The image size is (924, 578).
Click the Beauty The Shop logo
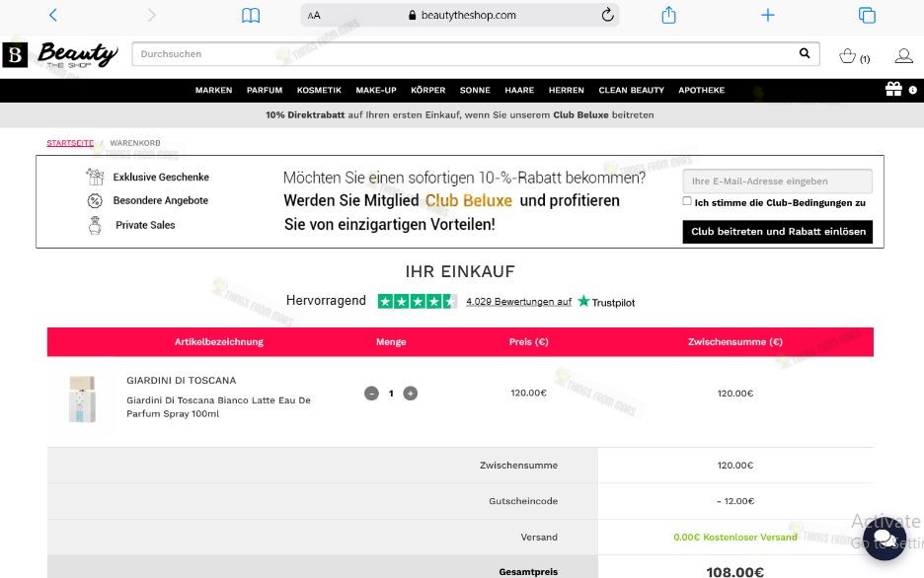[x=60, y=54]
